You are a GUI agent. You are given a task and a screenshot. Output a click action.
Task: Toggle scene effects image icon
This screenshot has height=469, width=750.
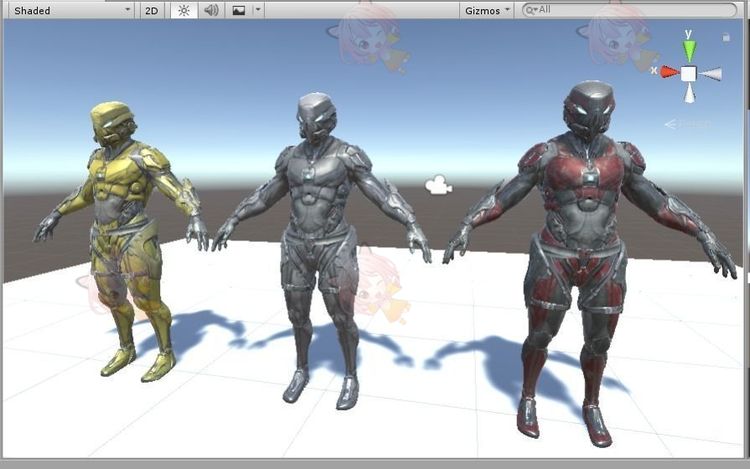click(x=239, y=11)
